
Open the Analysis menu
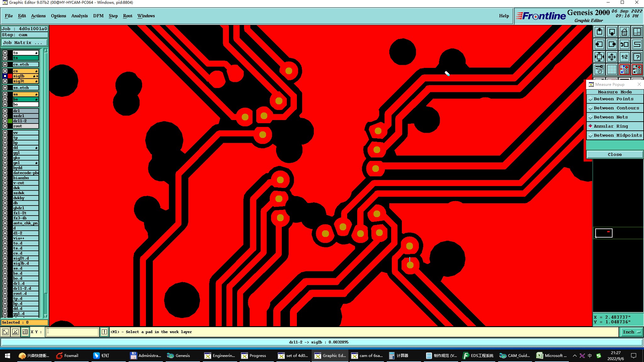80,16
